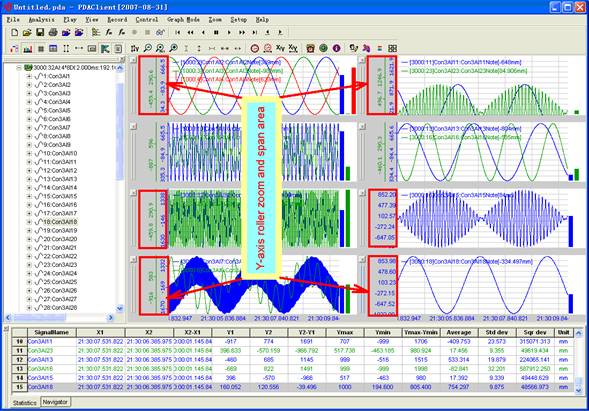Expand the 12:Con3AI12 tree node
This screenshot has width=589, height=411.
[29, 171]
